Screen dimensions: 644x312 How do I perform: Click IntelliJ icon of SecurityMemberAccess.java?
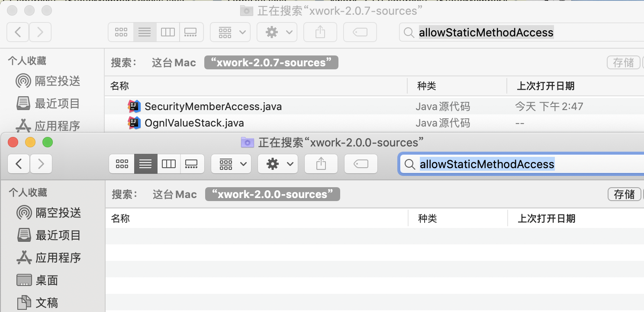tap(134, 106)
